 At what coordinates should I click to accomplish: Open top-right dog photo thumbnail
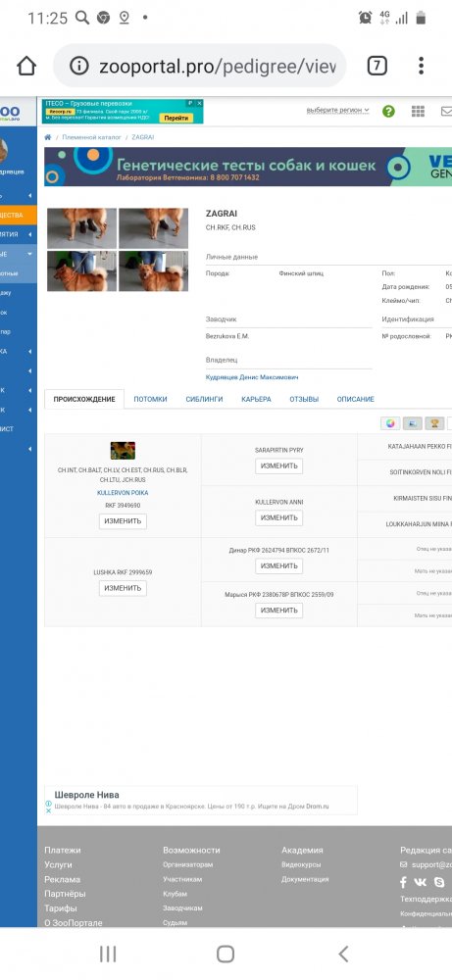[153, 228]
